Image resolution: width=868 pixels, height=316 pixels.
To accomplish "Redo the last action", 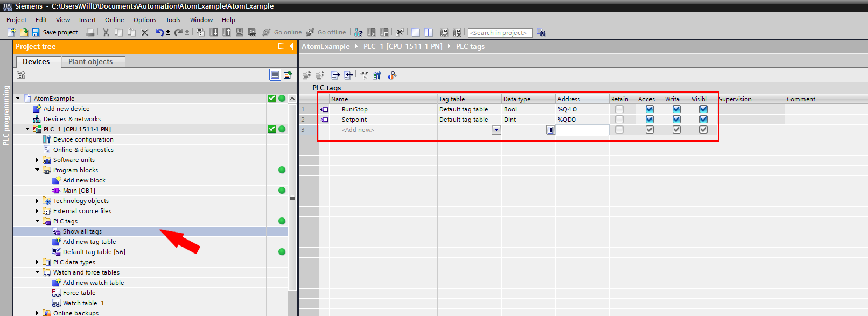I will [178, 32].
